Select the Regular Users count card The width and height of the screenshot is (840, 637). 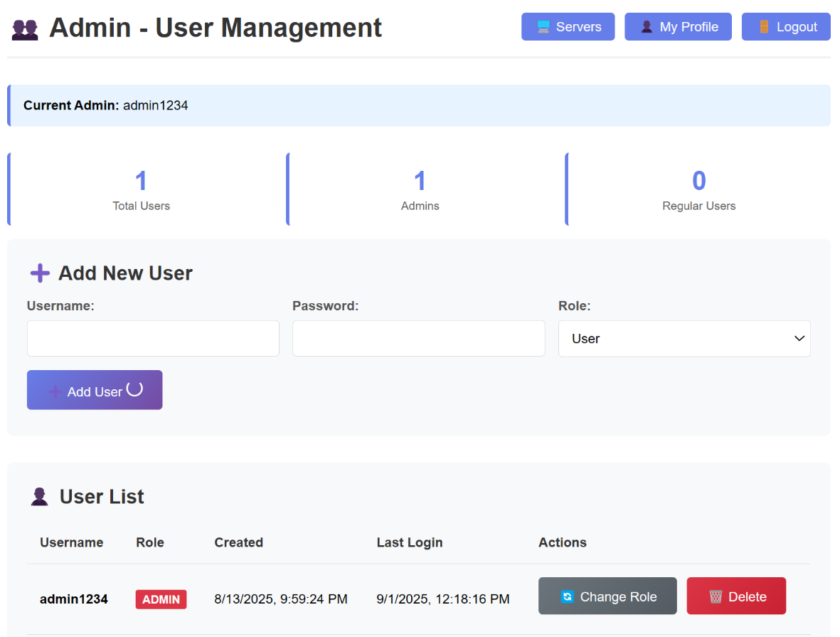[x=698, y=189]
